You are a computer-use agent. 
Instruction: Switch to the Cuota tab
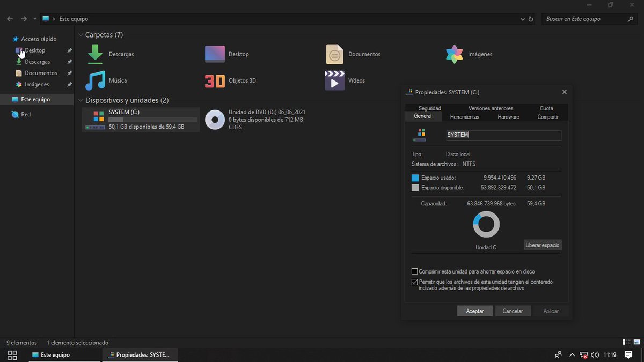coord(546,108)
